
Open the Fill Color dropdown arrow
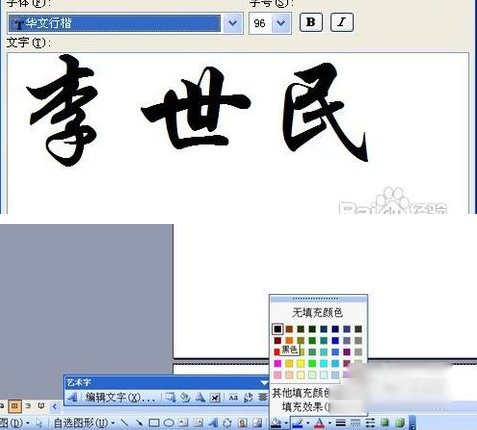tap(286, 423)
